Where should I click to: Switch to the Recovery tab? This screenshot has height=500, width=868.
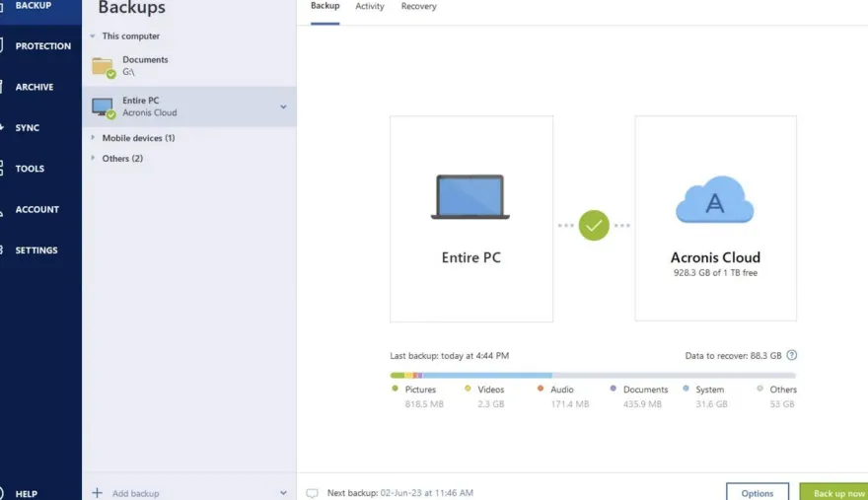(x=418, y=6)
